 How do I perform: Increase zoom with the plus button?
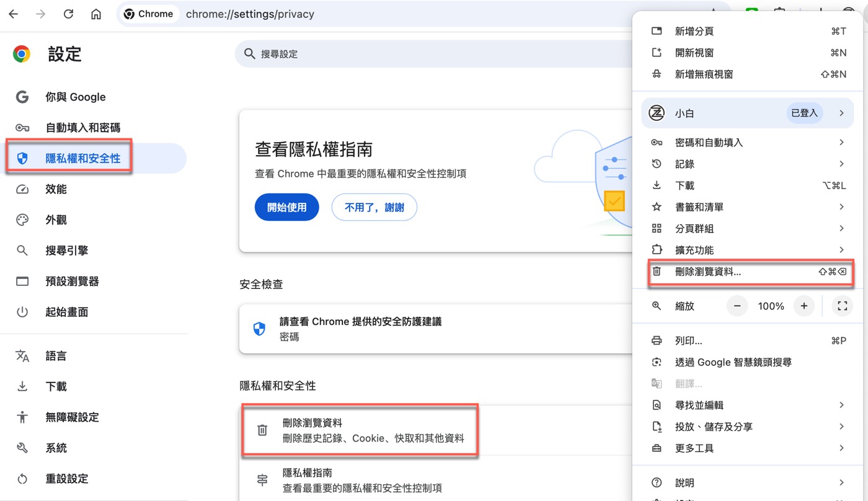(804, 306)
